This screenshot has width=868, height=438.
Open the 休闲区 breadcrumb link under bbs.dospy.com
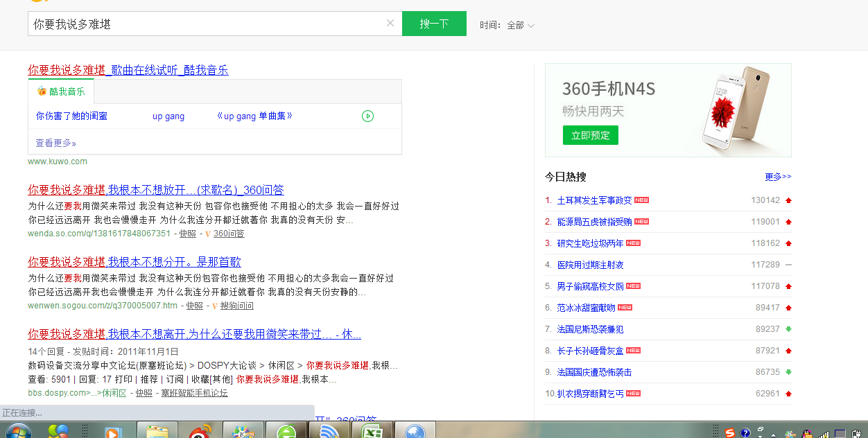click(x=114, y=393)
